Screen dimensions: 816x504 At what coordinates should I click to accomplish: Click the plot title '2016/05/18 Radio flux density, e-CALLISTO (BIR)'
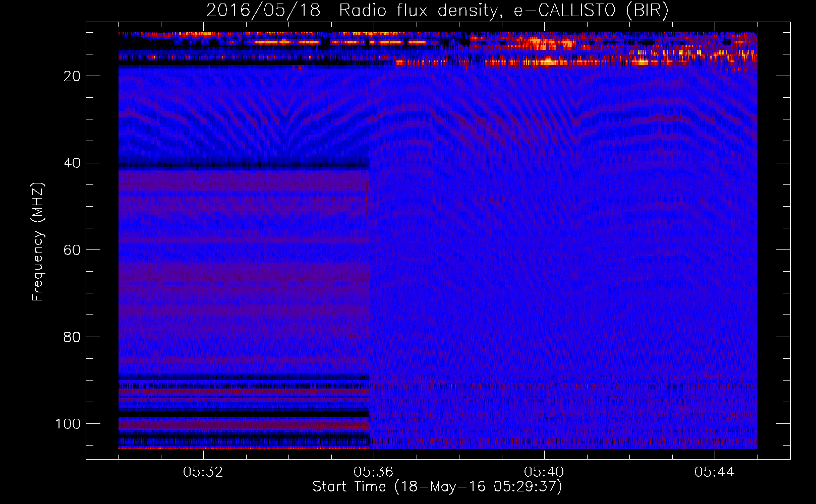(437, 11)
